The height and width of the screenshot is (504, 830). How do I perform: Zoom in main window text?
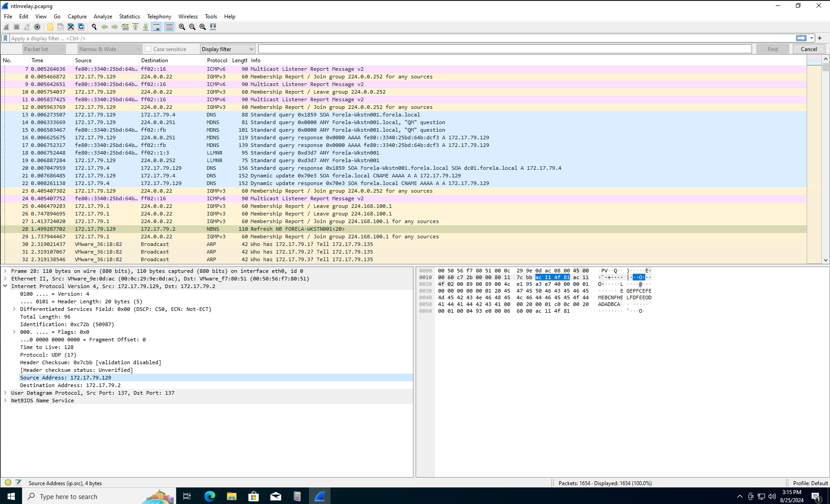[182, 27]
